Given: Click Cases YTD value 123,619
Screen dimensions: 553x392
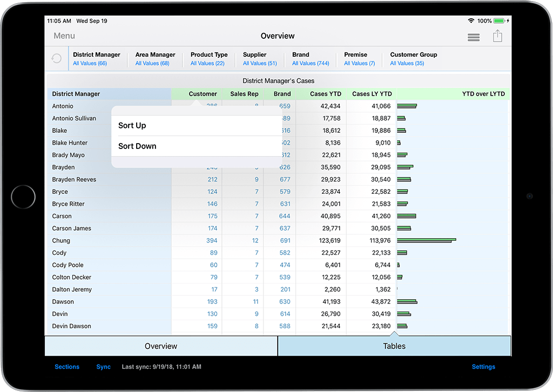Looking at the screenshot, I should coord(329,240).
